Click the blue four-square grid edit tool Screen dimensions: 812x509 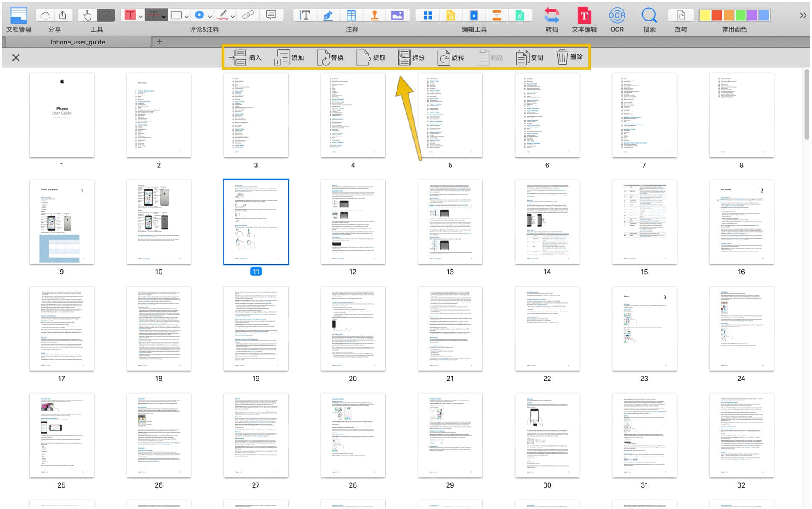pyautogui.click(x=427, y=15)
